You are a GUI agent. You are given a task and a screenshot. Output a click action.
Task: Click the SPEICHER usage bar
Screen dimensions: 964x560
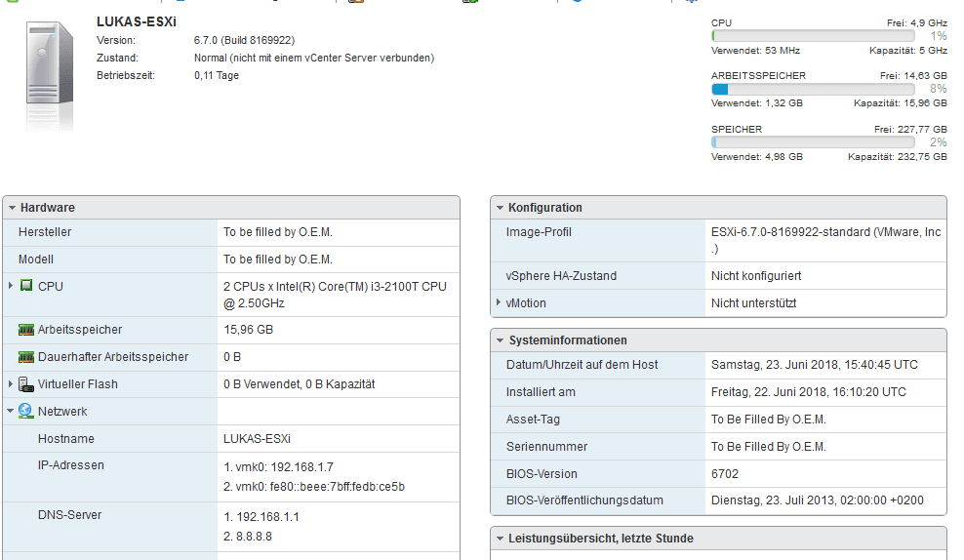pos(814,142)
